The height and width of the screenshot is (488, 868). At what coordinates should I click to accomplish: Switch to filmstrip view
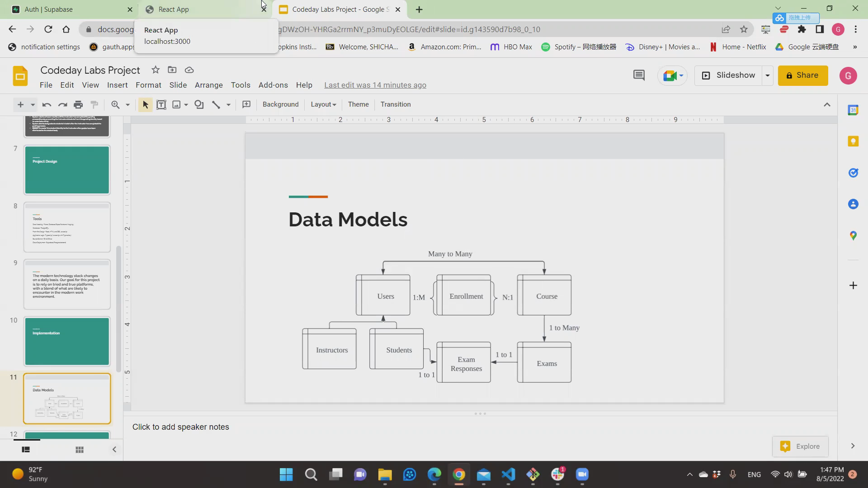(x=26, y=450)
